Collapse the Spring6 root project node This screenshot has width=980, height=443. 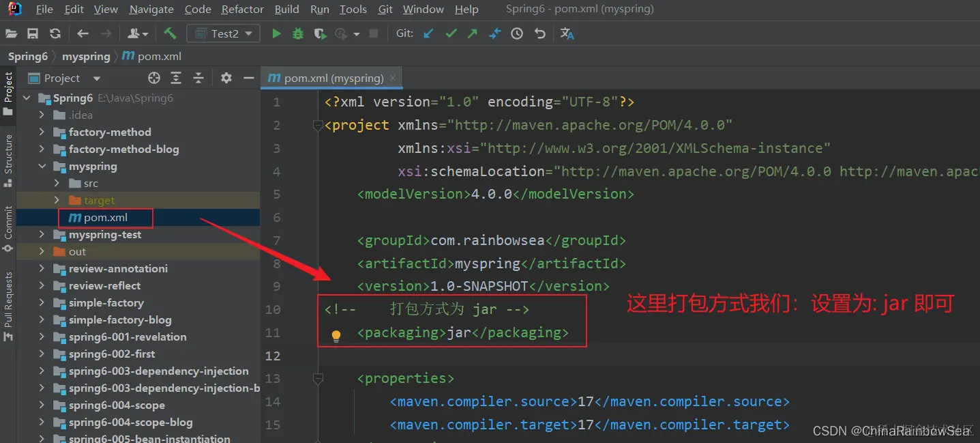click(27, 98)
